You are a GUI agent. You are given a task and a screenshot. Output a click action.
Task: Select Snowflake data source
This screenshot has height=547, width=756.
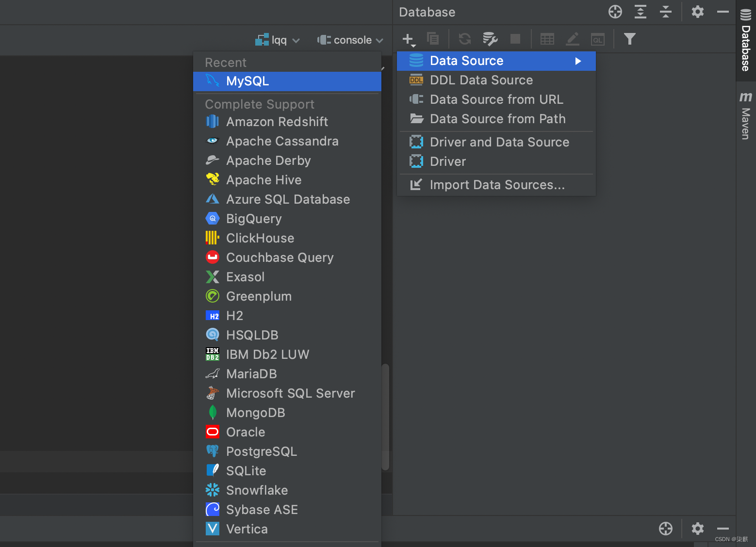[x=287, y=490]
